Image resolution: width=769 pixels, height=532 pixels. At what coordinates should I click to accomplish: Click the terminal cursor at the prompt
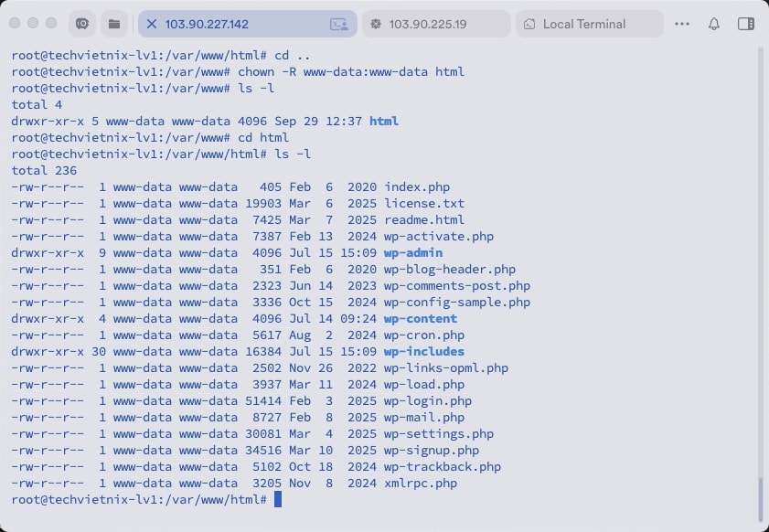coord(278,500)
